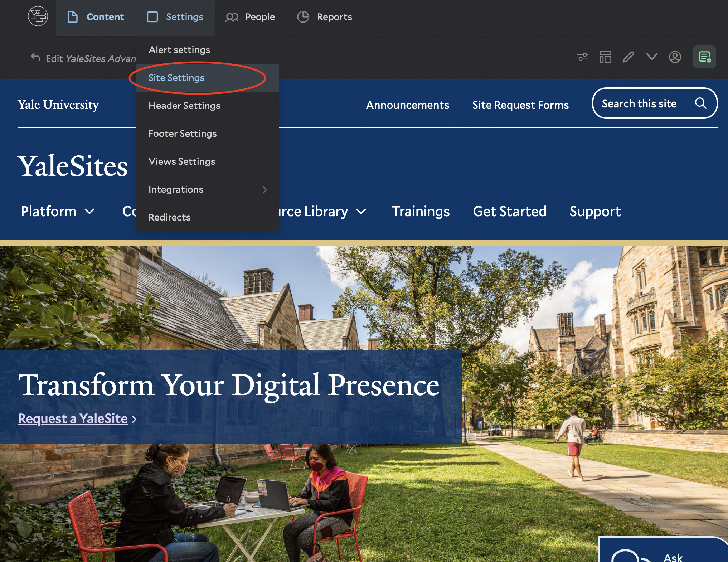Viewport: 728px width, 562px height.
Task: Click the layout builder toolbar icon
Action: tap(605, 57)
